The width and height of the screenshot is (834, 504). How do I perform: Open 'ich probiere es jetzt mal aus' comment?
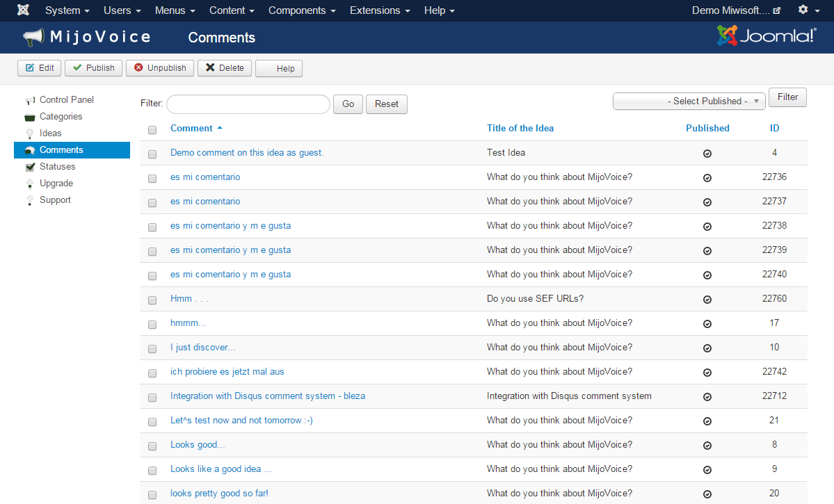(x=227, y=372)
